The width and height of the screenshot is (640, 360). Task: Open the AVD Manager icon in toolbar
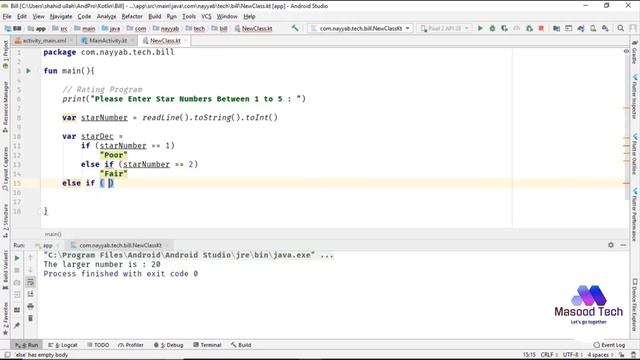click(x=593, y=28)
